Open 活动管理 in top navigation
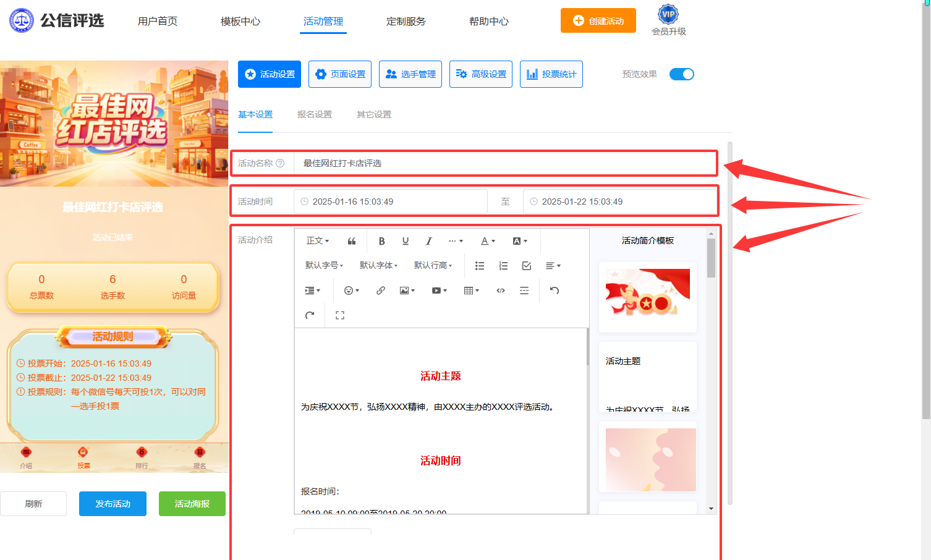This screenshot has height=560, width=931. tap(323, 21)
